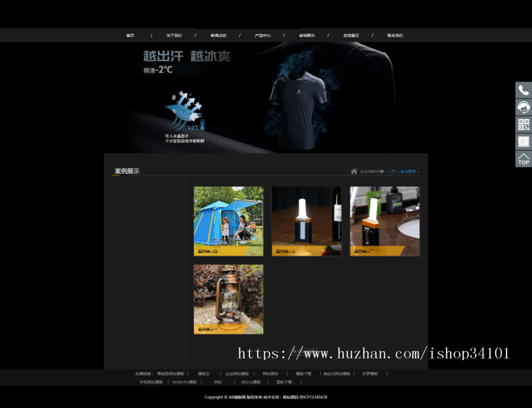Open the dedecms模板 footer link
The width and height of the screenshot is (532, 408).
(185, 382)
